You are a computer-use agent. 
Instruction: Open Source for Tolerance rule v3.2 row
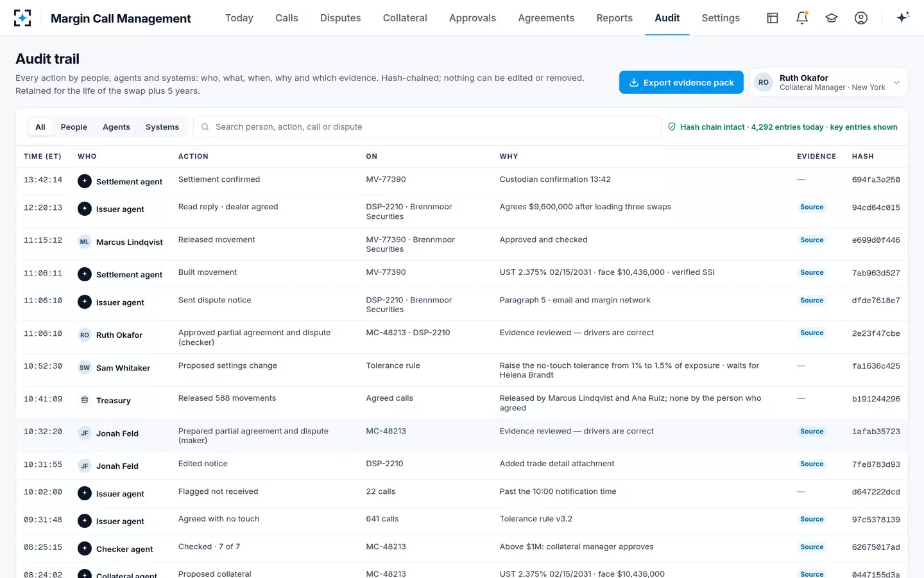coord(812,519)
